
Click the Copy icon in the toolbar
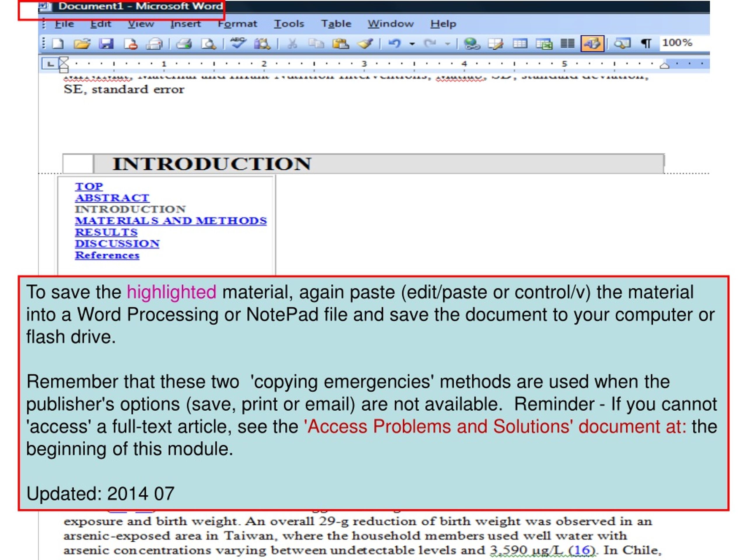[x=316, y=44]
